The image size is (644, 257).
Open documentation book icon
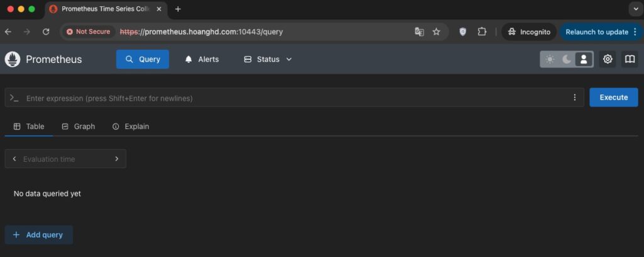coord(630,59)
